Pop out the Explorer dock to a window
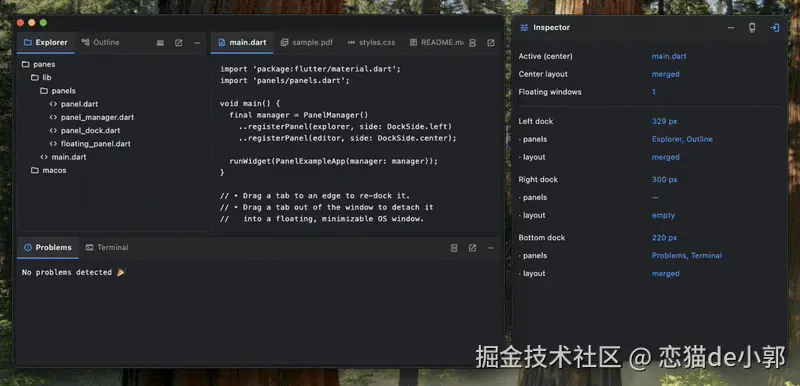This screenshot has width=800, height=386. click(179, 43)
